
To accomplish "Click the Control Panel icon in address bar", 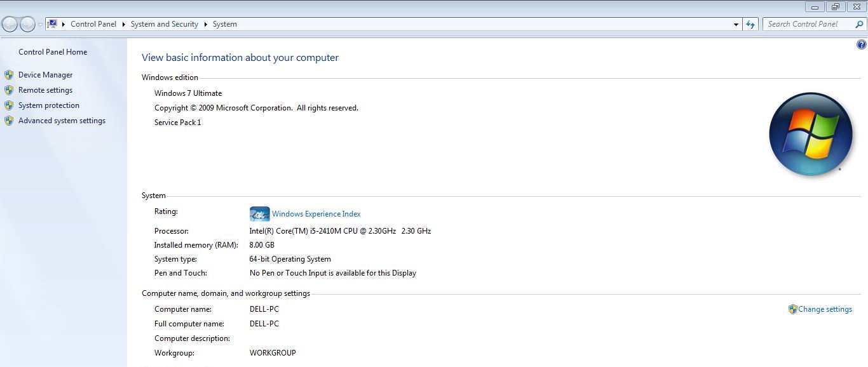I will [53, 24].
